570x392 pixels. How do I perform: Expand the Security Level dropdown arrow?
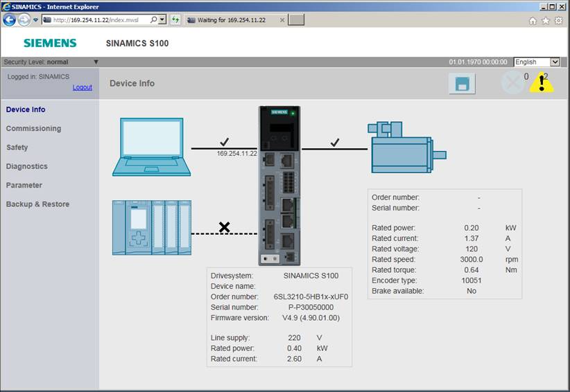(96, 62)
